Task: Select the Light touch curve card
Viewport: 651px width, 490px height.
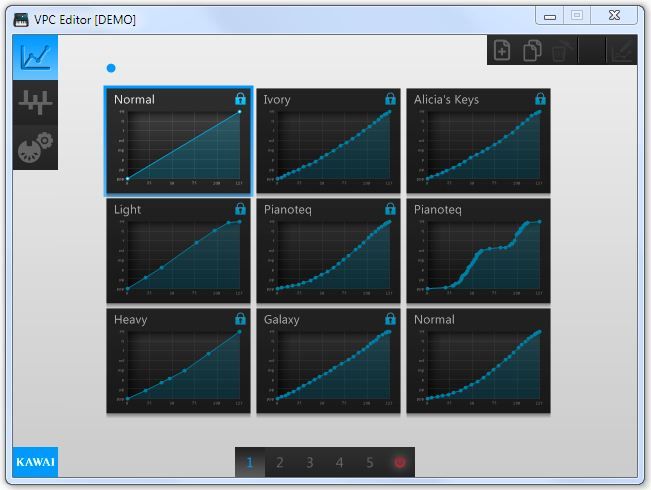Action: [x=179, y=251]
